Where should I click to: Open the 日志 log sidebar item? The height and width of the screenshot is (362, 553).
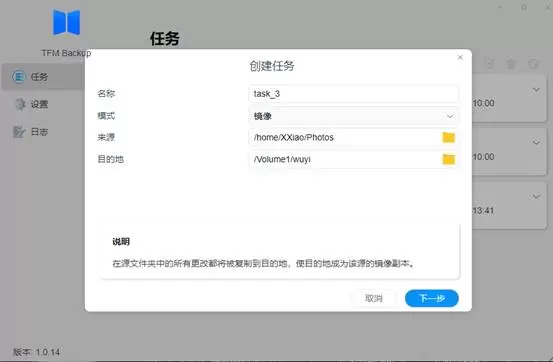[39, 132]
